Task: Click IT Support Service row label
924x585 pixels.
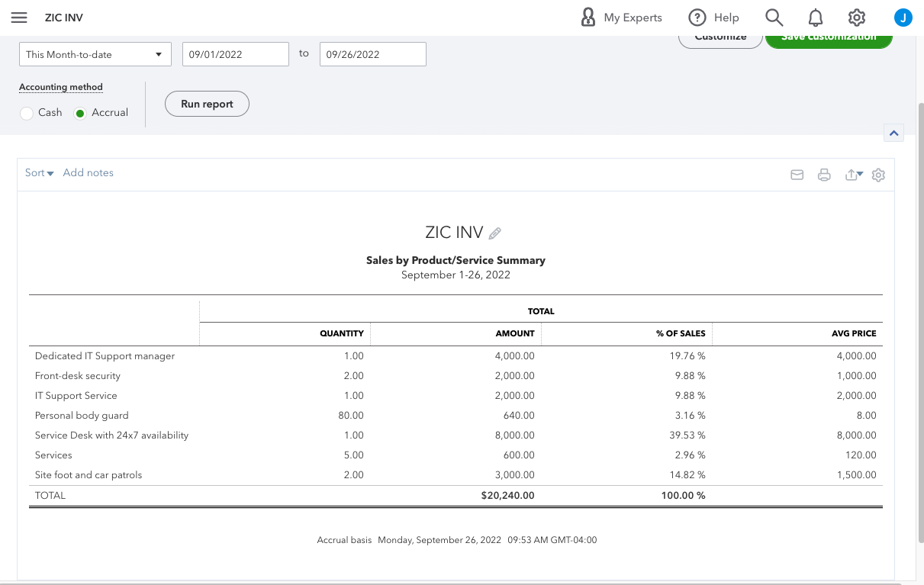Action: (x=76, y=396)
